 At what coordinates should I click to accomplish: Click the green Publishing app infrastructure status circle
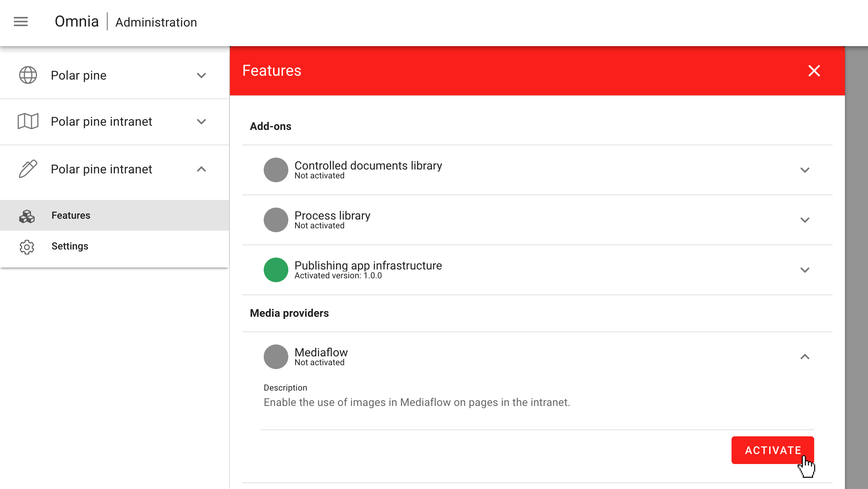pos(276,270)
